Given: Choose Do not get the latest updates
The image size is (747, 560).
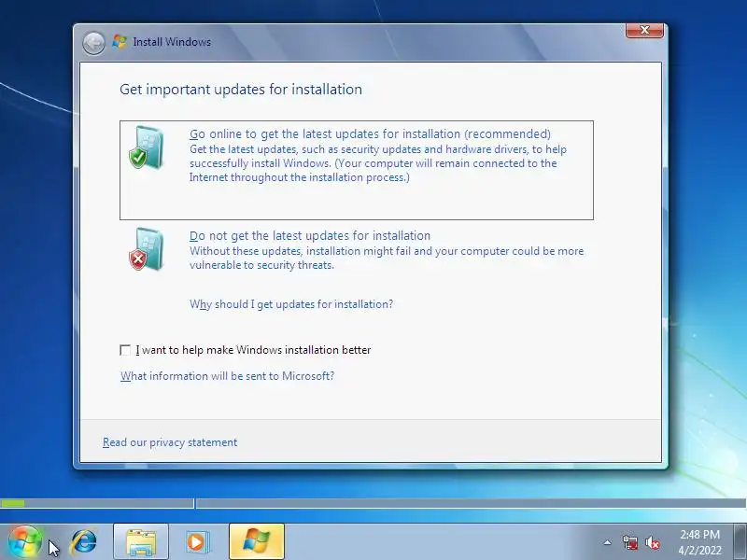Looking at the screenshot, I should point(357,249).
